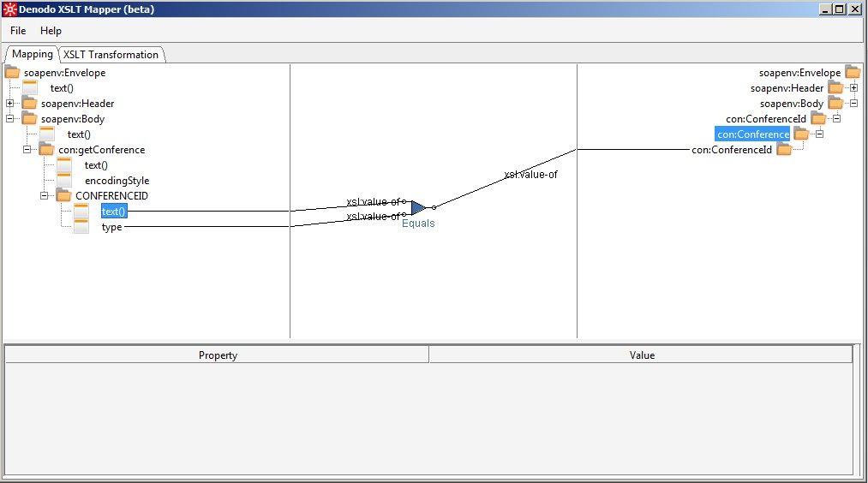Select the highlighted con:Conference tree item
This screenshot has width=868, height=483.
[753, 134]
